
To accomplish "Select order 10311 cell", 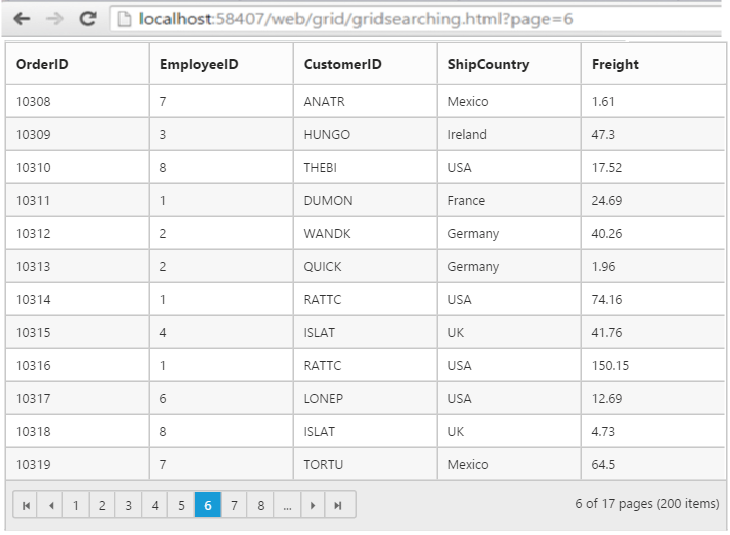I will point(77,200).
